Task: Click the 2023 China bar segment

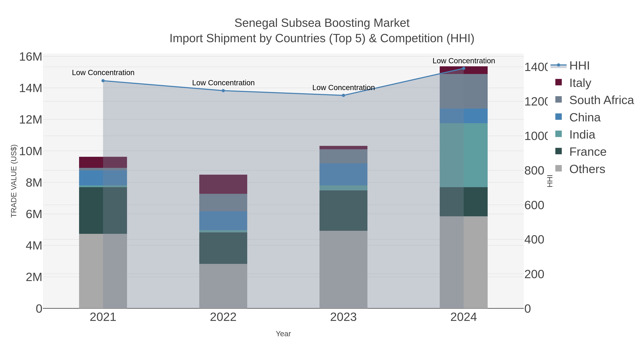Action: click(343, 174)
